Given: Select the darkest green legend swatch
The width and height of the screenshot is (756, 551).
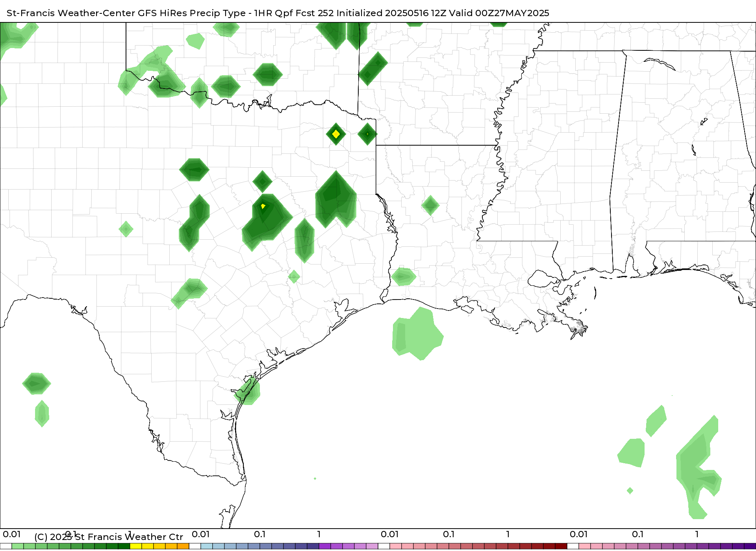Looking at the screenshot, I should click(x=124, y=547).
